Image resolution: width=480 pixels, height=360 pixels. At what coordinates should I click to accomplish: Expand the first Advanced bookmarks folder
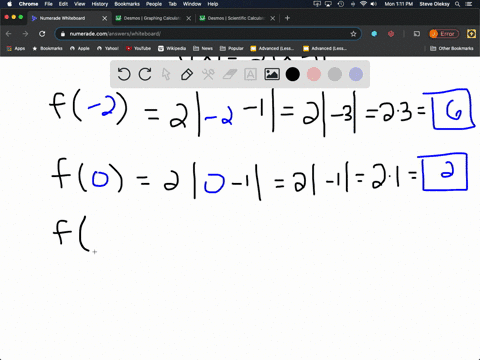272,48
